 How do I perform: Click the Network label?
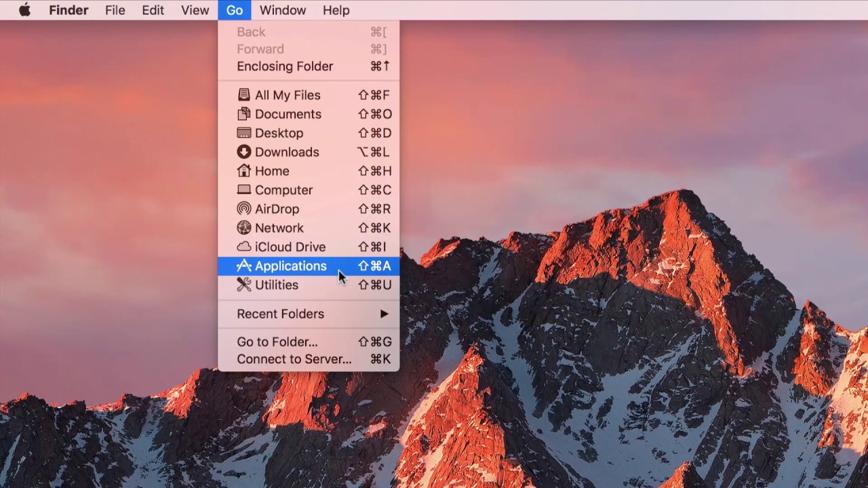pos(279,228)
